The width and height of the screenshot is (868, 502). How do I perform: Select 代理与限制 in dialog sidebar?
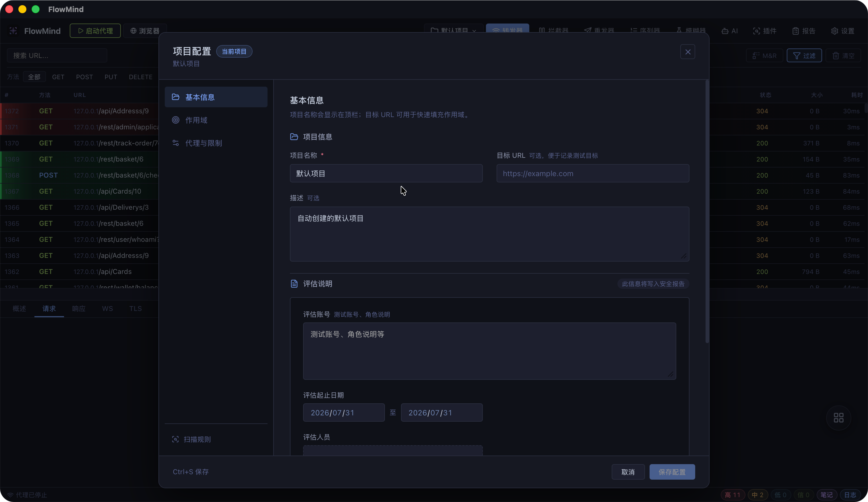tap(216, 143)
